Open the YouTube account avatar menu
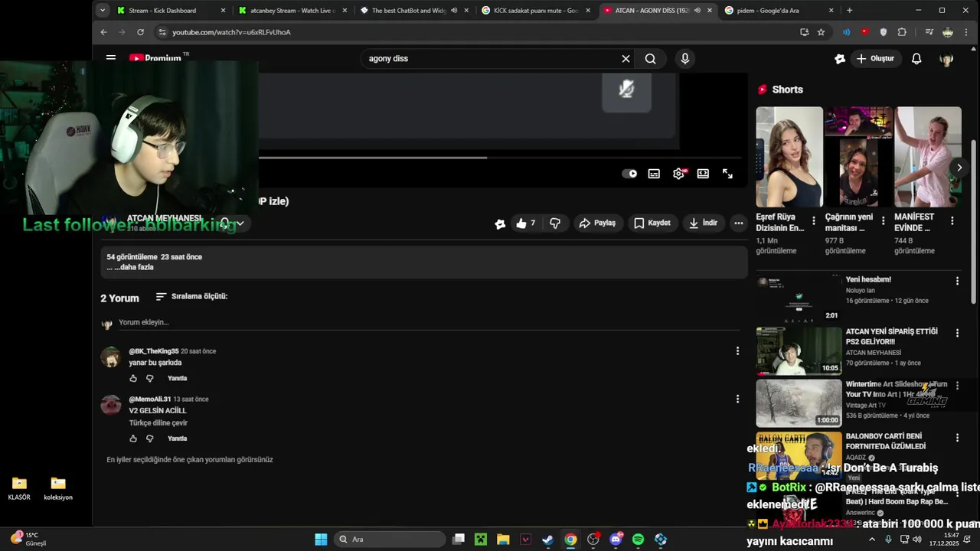The height and width of the screenshot is (551, 980). (946, 59)
